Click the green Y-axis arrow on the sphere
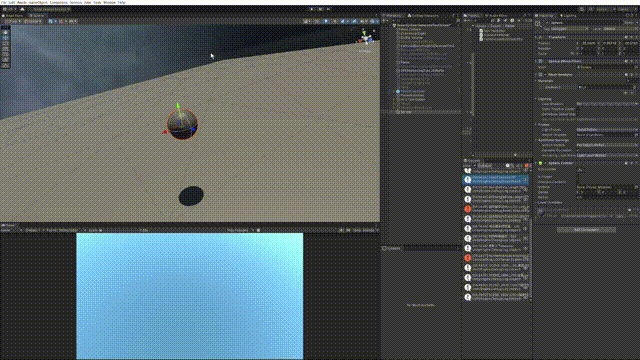640x360 pixels. (178, 107)
